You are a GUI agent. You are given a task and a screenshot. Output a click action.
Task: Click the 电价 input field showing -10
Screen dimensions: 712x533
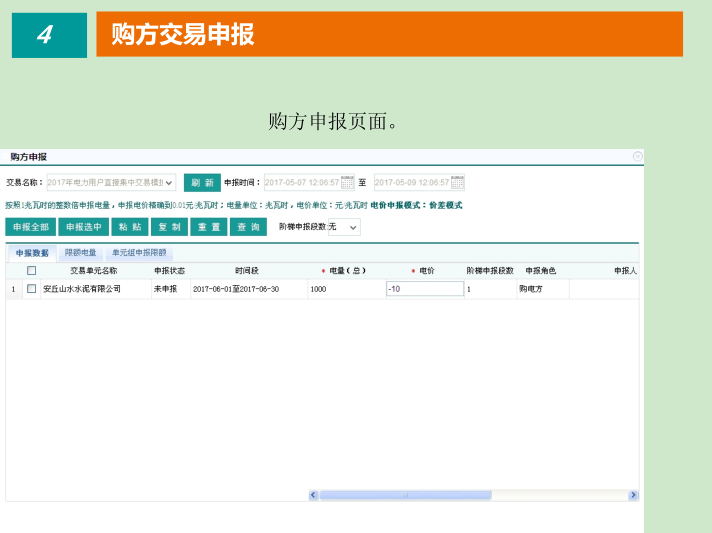[x=425, y=289]
